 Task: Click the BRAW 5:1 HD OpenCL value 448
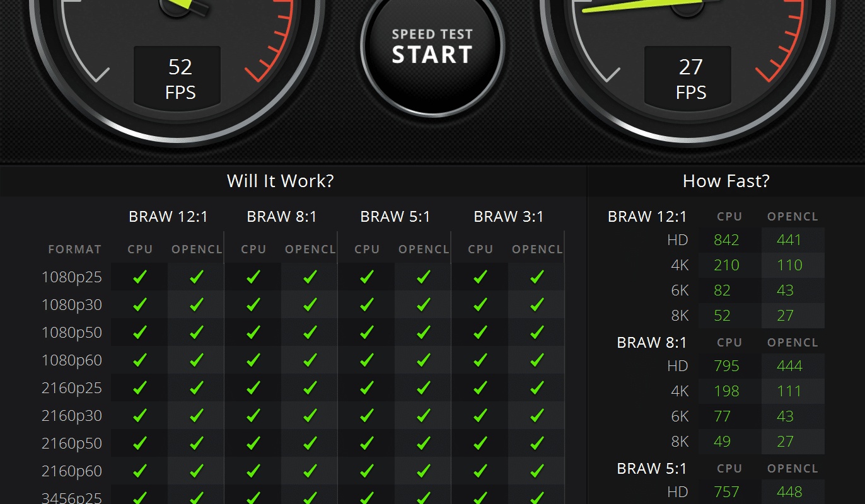point(789,492)
